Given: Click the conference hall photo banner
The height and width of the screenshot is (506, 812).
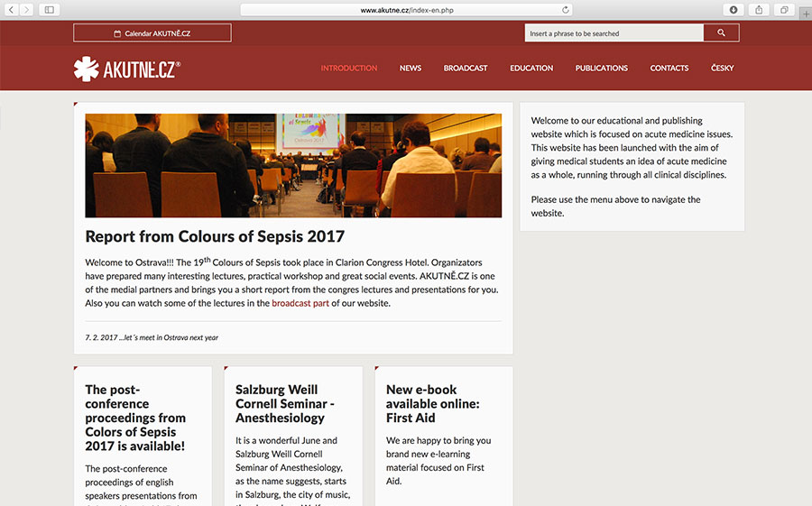Looking at the screenshot, I should 293,165.
